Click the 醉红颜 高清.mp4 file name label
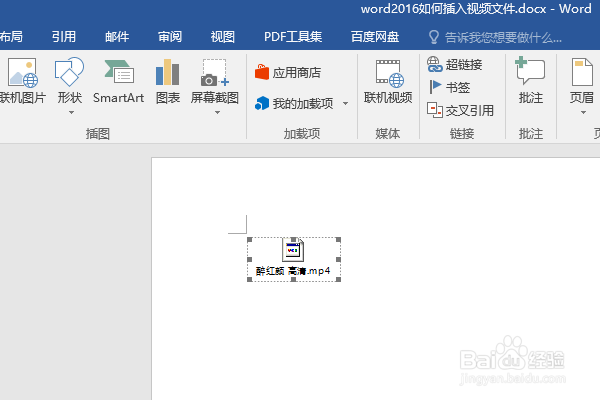This screenshot has height=400, width=600. point(293,271)
